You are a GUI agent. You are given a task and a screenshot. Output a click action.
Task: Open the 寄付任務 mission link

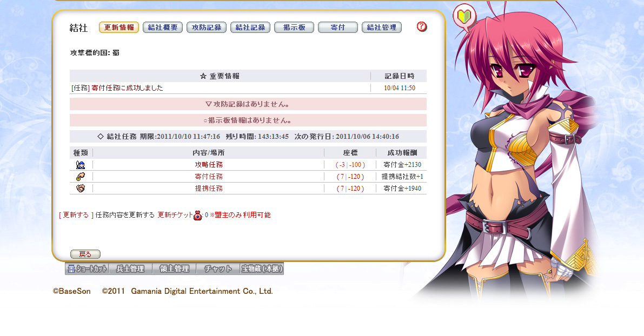pyautogui.click(x=209, y=177)
